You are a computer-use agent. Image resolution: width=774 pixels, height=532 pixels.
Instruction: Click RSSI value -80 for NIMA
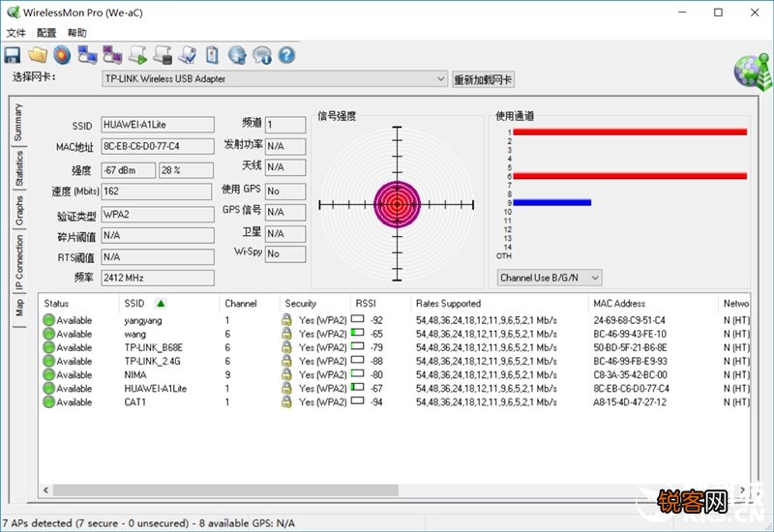(376, 374)
